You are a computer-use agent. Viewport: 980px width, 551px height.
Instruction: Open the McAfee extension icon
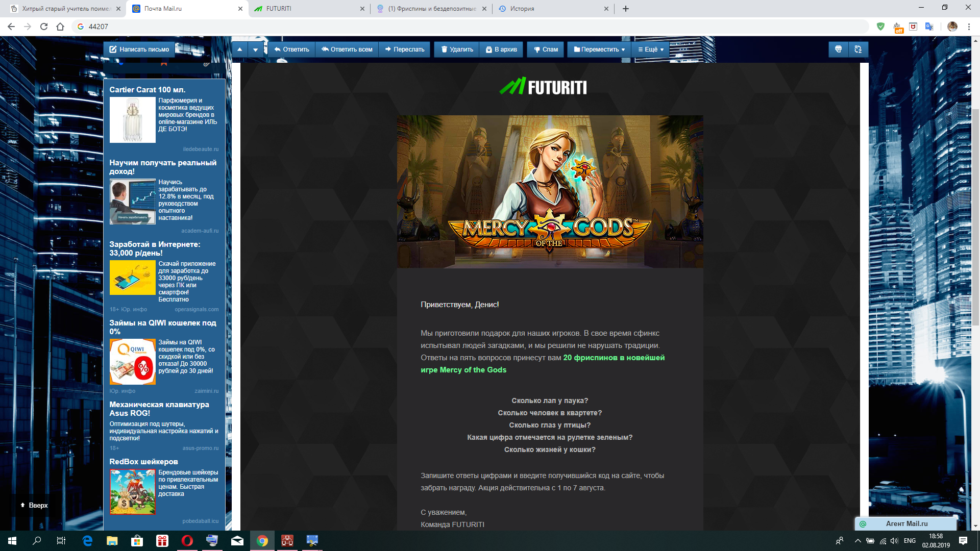coord(913,27)
